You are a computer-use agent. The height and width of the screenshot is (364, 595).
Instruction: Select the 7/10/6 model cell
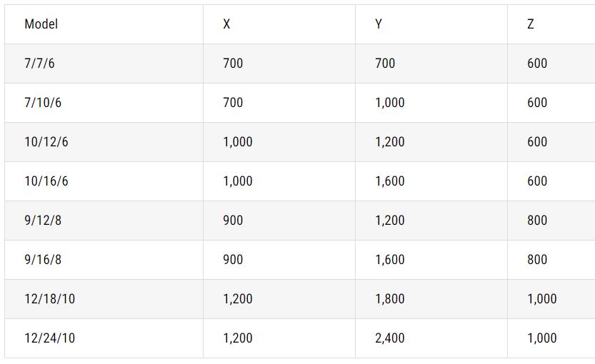[x=43, y=103]
